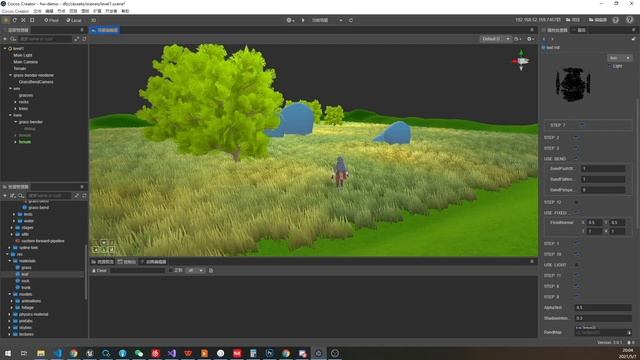This screenshot has height=360, width=640.
Task: Click the Clear console button
Action: [x=99, y=270]
